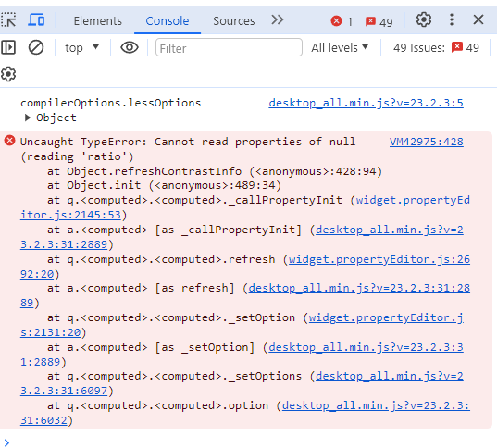Viewport: 497px width, 448px height.
Task: Click the red error count badge
Action: click(x=342, y=21)
